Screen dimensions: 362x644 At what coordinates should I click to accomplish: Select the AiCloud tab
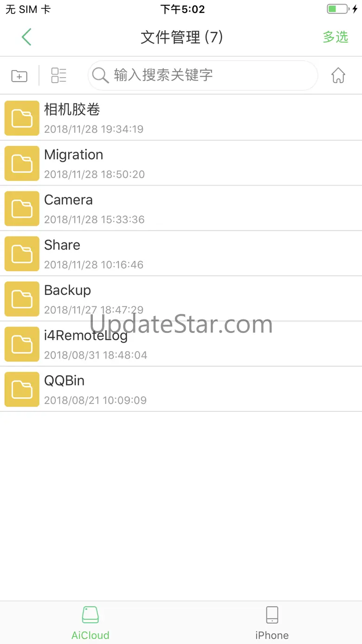(x=90, y=623)
